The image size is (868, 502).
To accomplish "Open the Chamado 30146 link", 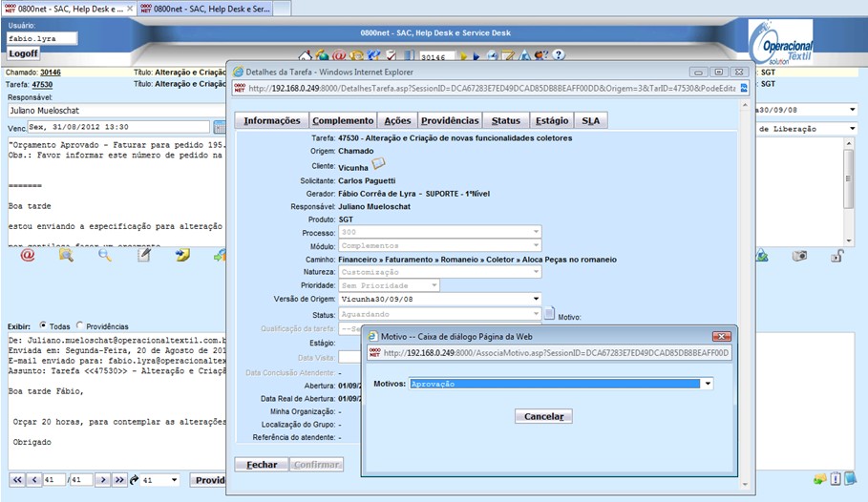I will [x=50, y=72].
